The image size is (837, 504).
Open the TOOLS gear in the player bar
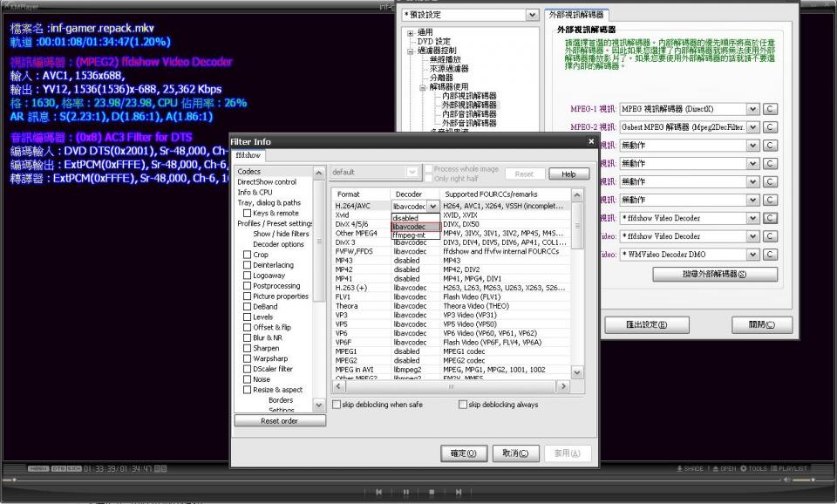click(x=754, y=469)
